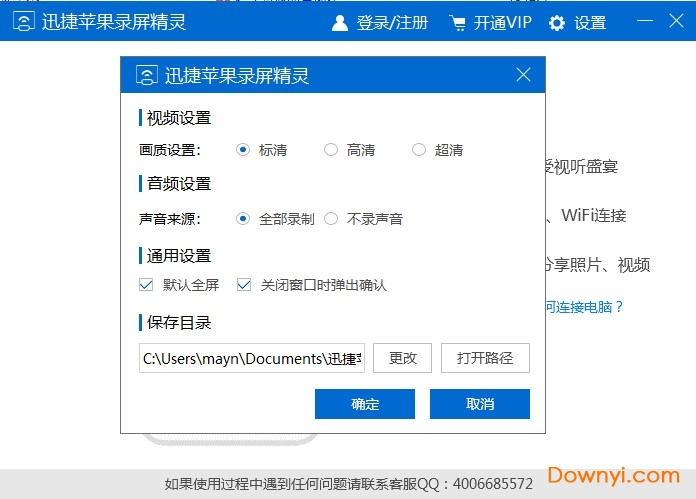The image size is (696, 499).
Task: Confirm settings with 确定 button
Action: click(x=365, y=404)
